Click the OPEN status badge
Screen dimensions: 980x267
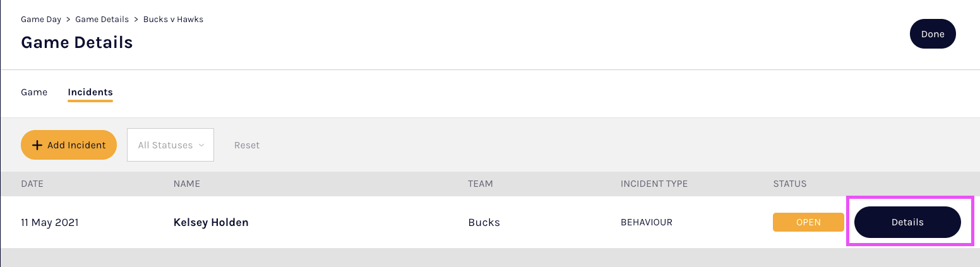[808, 222]
